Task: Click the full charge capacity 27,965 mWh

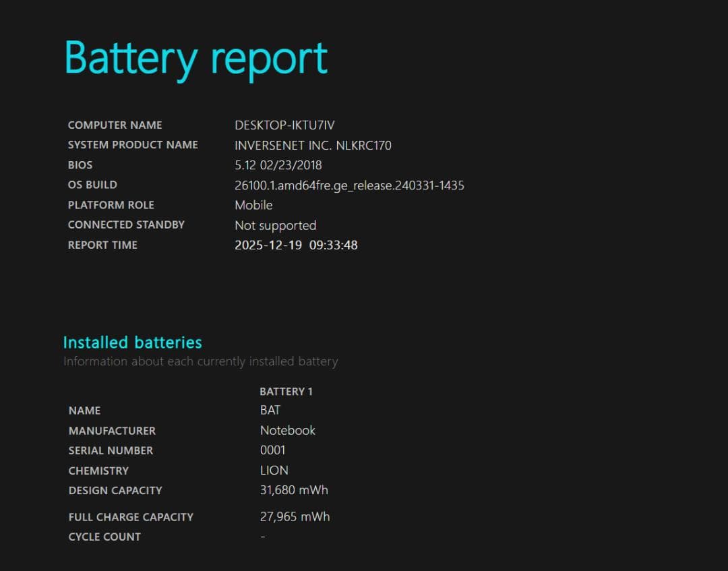Action: (295, 517)
